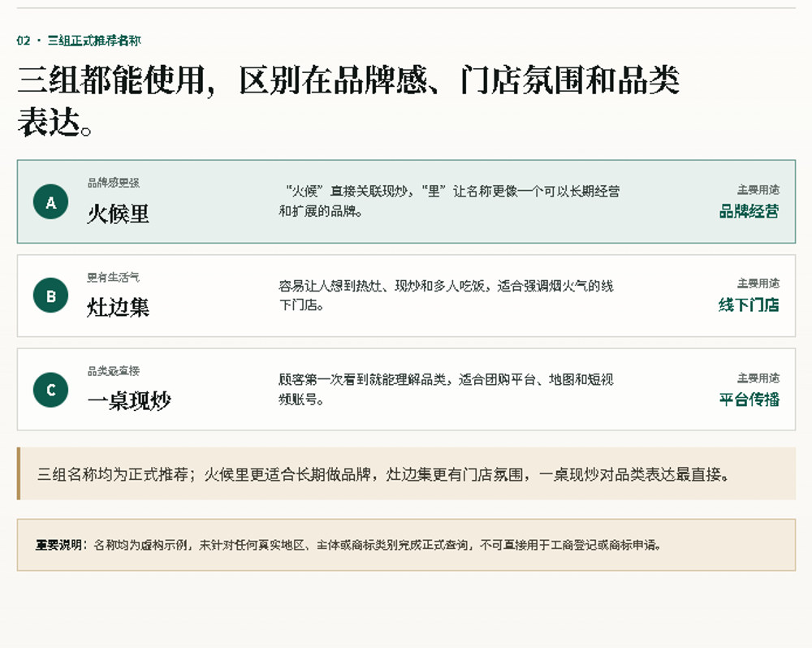
Task: Click 主要用途 label in the 一桌现炒 card
Action: [x=758, y=378]
